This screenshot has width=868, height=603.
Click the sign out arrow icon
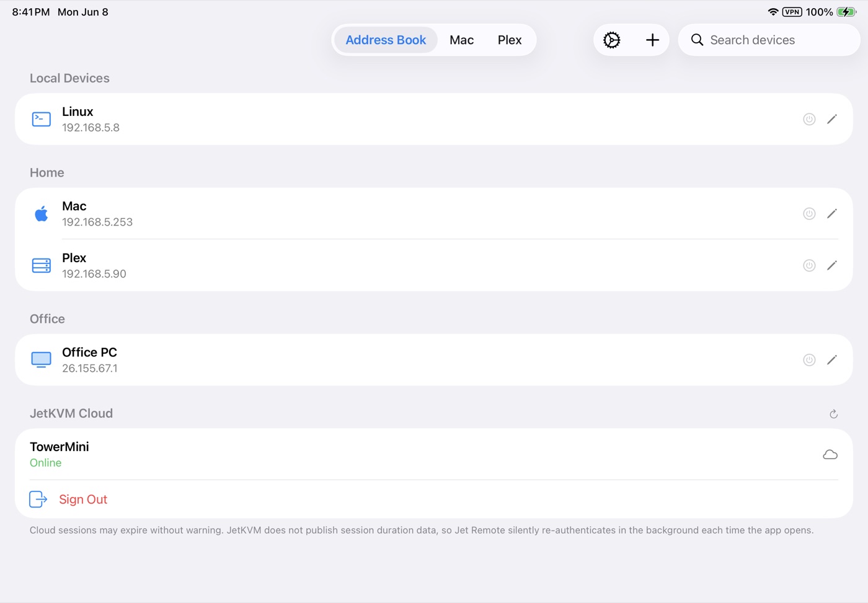[38, 499]
